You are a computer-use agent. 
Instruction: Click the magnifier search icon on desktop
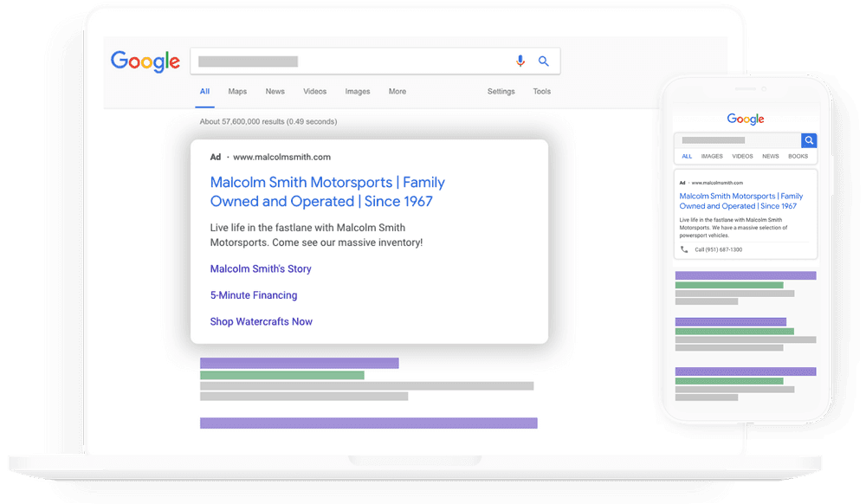544,61
